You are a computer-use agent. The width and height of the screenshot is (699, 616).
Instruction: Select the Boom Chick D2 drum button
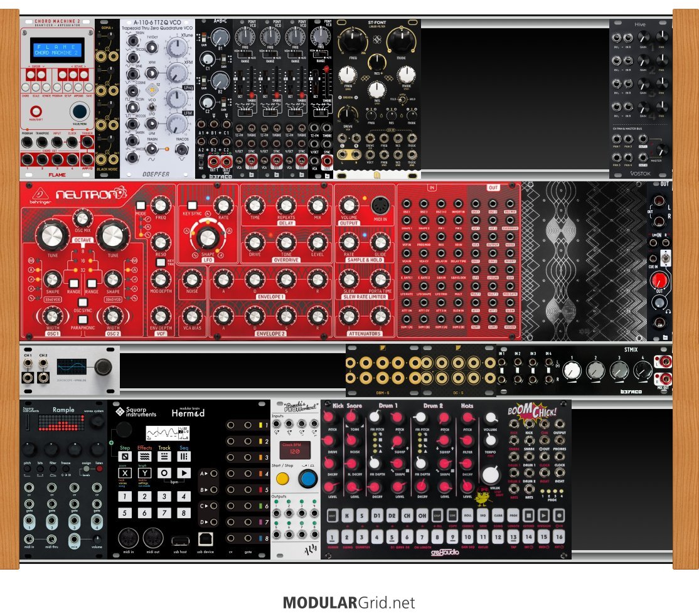[392, 516]
